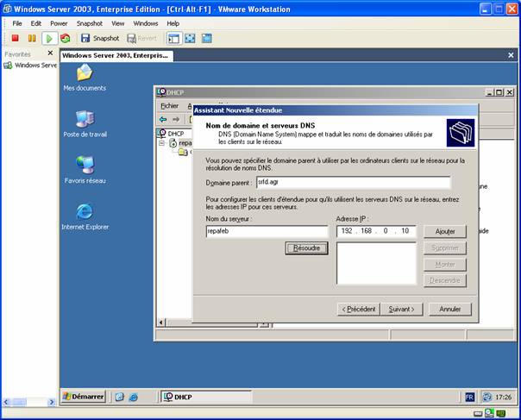Click the DHCP window title bar icon
The height and width of the screenshot is (420, 521).
pyautogui.click(x=161, y=91)
